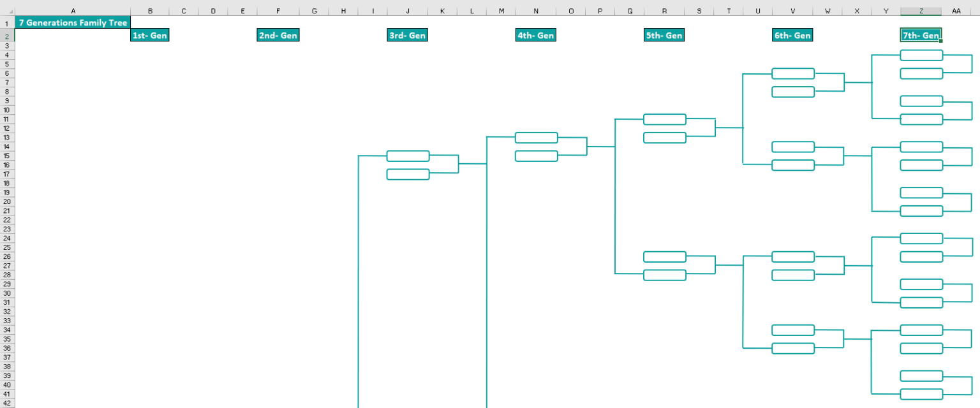
Task: Select the "7 Generations Family Tree" title cell
Action: coord(72,22)
